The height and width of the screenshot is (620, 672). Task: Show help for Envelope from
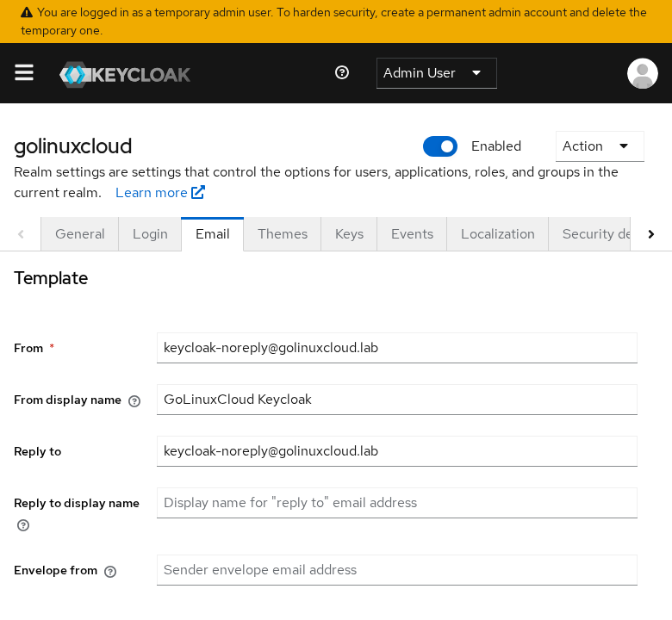[110, 572]
